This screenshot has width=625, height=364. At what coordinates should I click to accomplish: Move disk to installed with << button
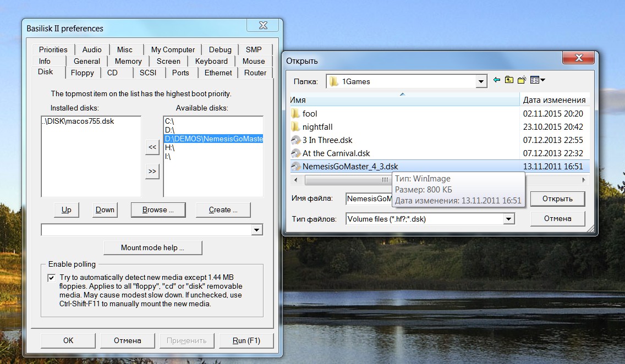(x=152, y=147)
